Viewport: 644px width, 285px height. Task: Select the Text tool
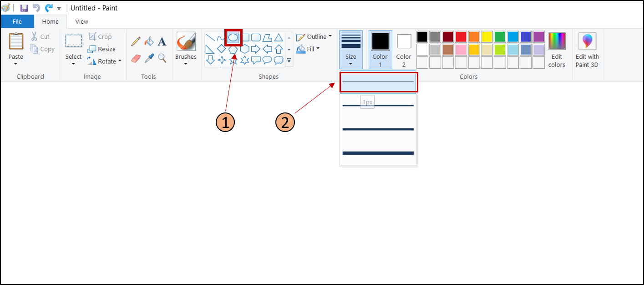(162, 41)
